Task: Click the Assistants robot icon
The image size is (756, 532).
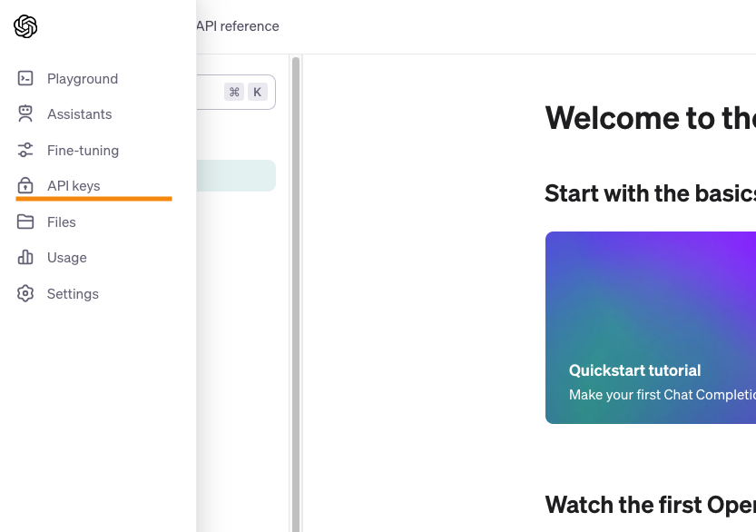Action: pyautogui.click(x=25, y=113)
